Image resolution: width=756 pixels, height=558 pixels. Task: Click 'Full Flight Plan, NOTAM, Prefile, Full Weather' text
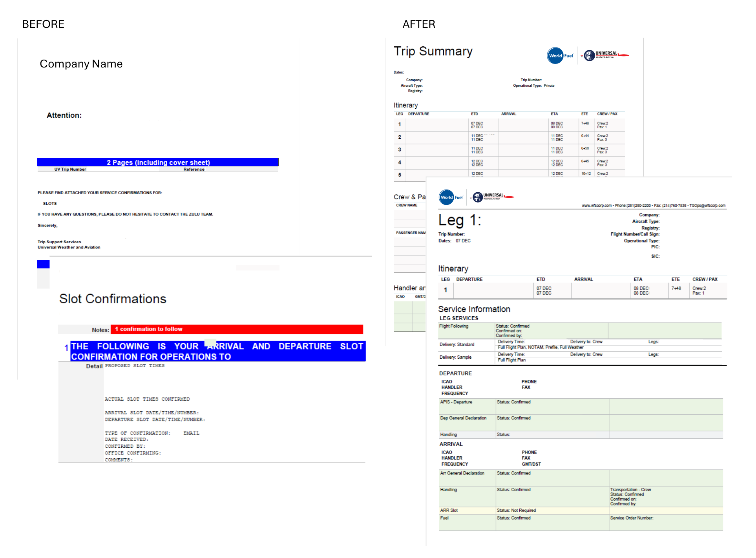tap(541, 348)
